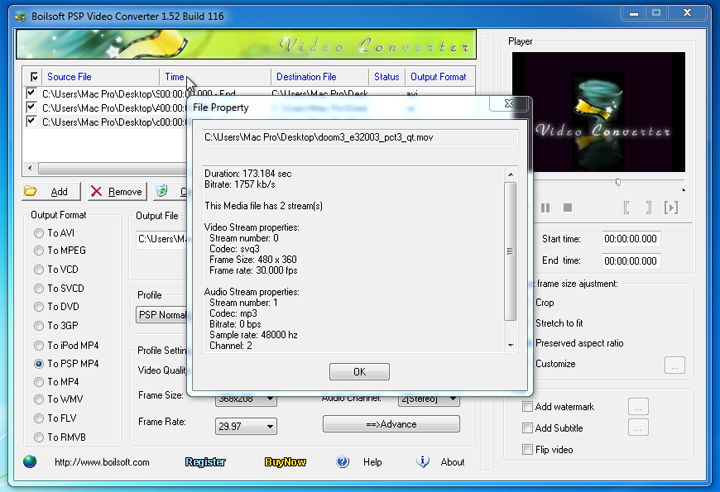Click the globe icon beside boilsoft.com link

(30, 462)
